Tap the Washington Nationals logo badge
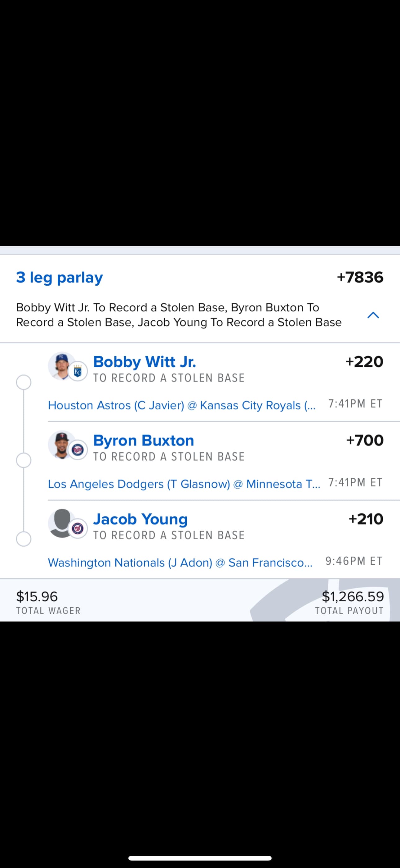 [78, 528]
